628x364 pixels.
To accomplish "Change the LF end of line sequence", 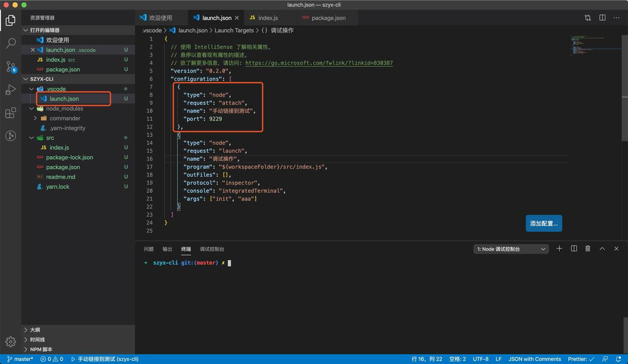I will (x=499, y=359).
